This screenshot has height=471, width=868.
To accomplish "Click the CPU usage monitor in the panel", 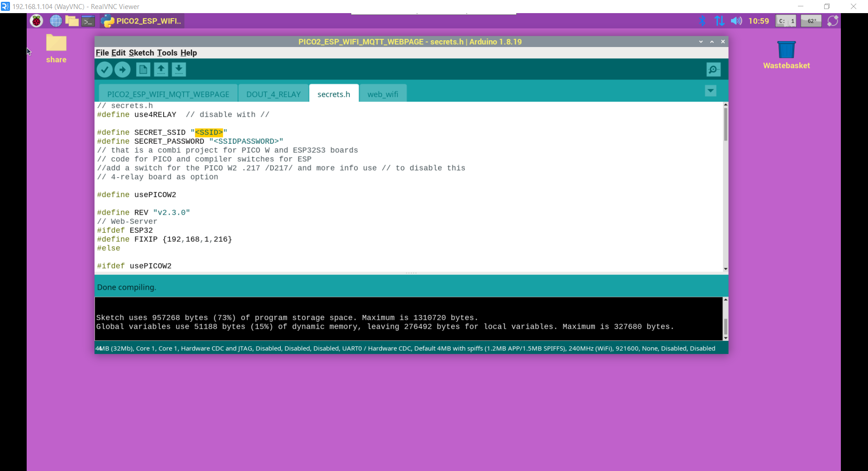I will (786, 21).
